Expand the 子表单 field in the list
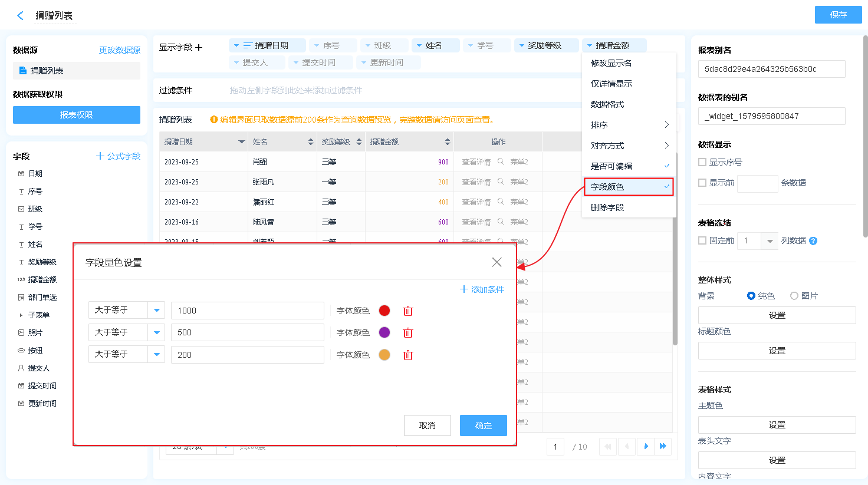 tap(21, 315)
